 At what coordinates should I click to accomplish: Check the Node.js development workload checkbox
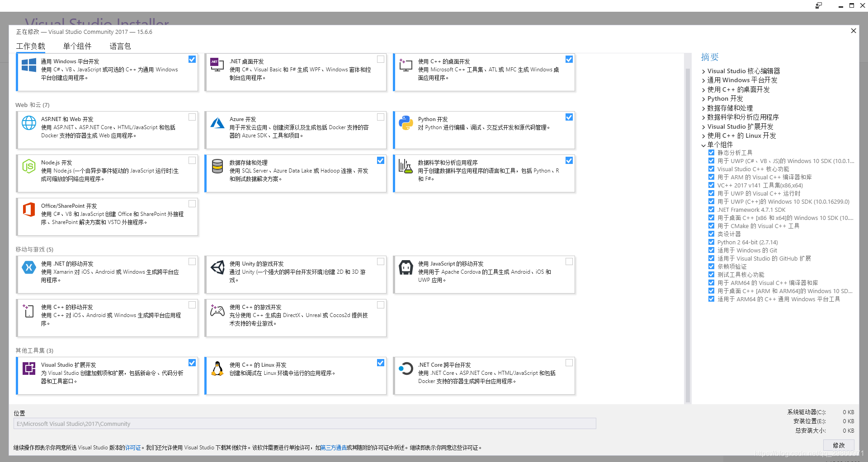[x=192, y=160]
